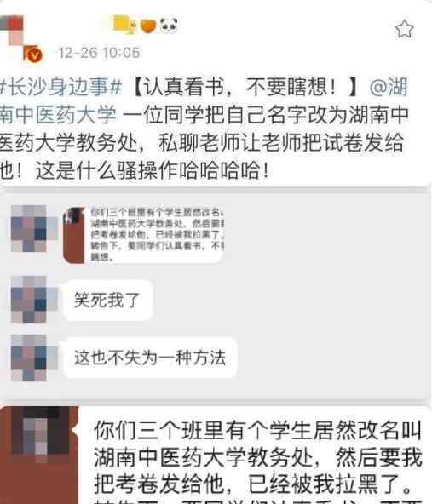
Task: Tap the 这也不失为一种方法 message bubble
Action: tap(150, 358)
